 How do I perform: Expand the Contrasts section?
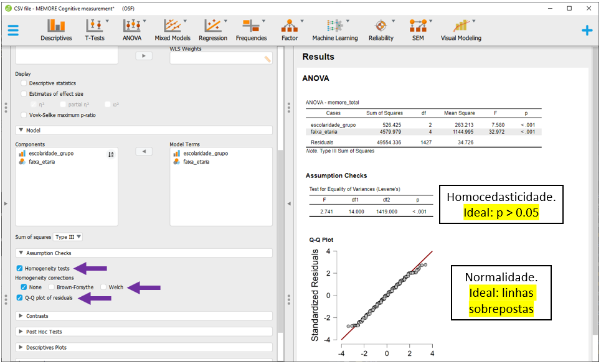point(144,316)
